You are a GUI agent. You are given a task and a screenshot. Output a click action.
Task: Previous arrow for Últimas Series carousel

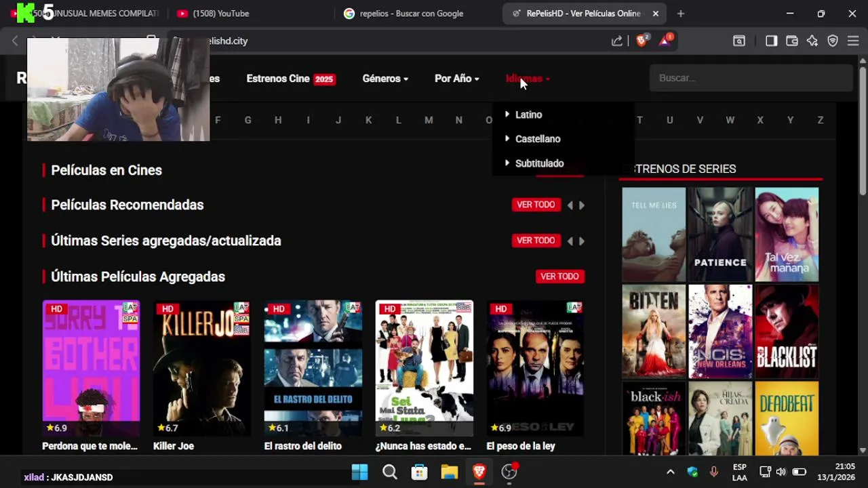570,241
